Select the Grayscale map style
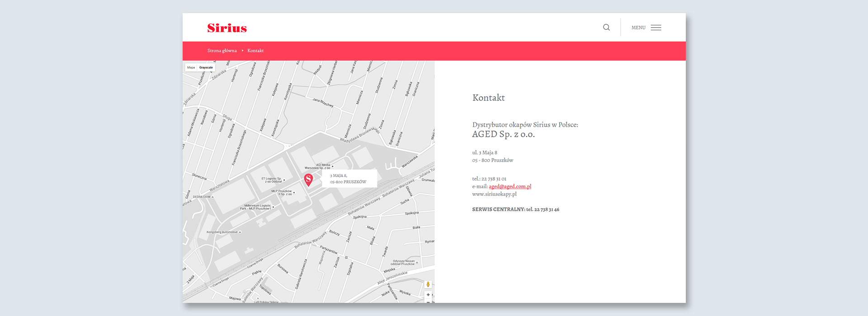This screenshot has height=316, width=868. pos(206,68)
